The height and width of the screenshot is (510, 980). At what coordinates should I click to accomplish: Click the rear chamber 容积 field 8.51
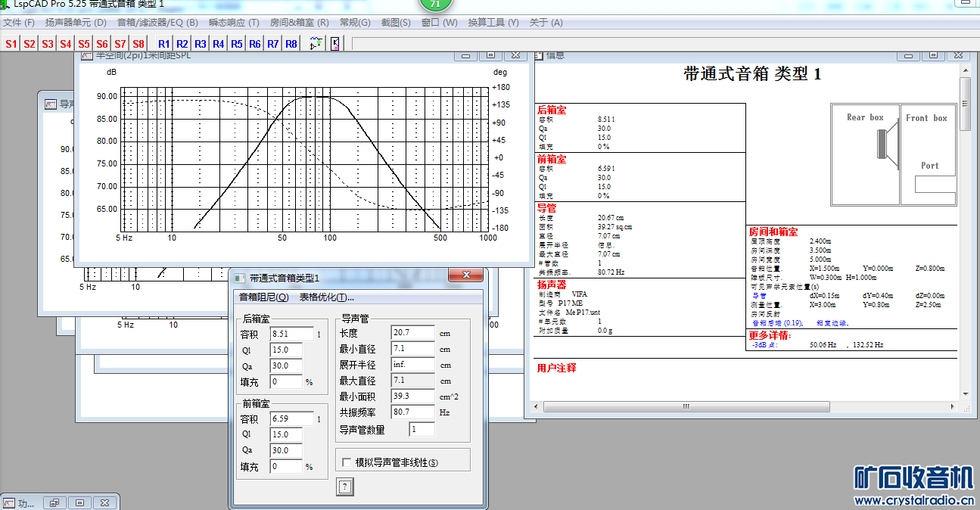coord(291,334)
